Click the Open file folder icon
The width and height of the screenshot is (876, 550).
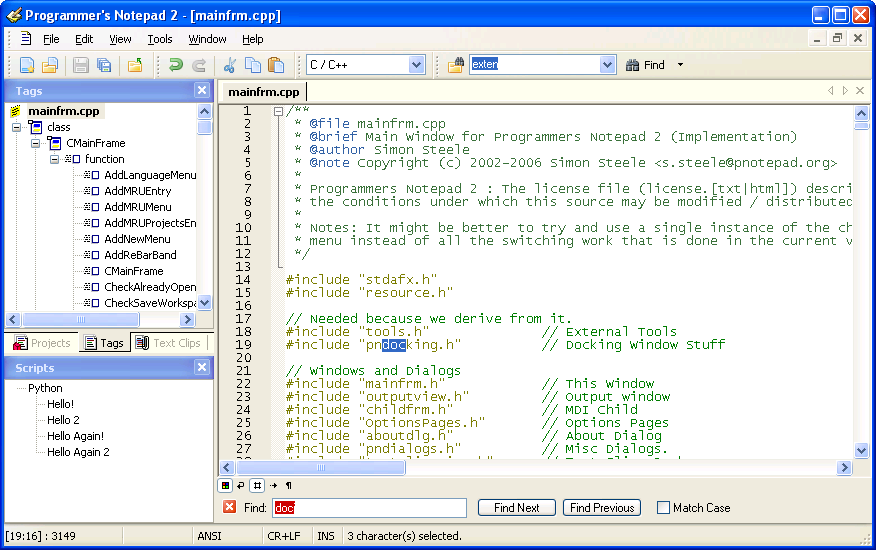(50, 65)
